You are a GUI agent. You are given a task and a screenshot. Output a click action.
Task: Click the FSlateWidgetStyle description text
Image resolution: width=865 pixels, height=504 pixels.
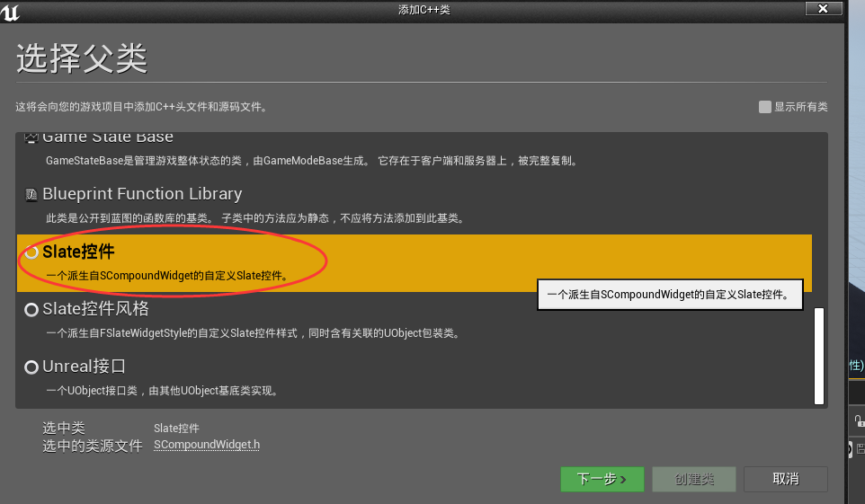click(254, 333)
